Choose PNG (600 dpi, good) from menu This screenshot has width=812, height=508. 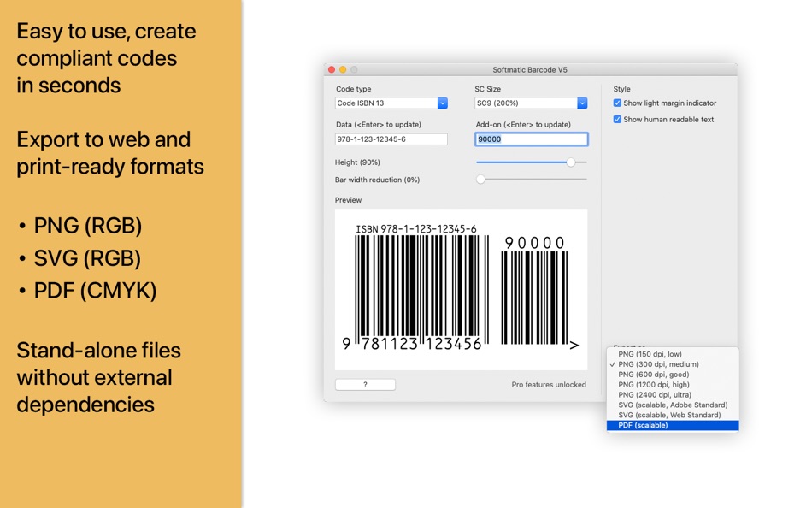click(x=673, y=375)
